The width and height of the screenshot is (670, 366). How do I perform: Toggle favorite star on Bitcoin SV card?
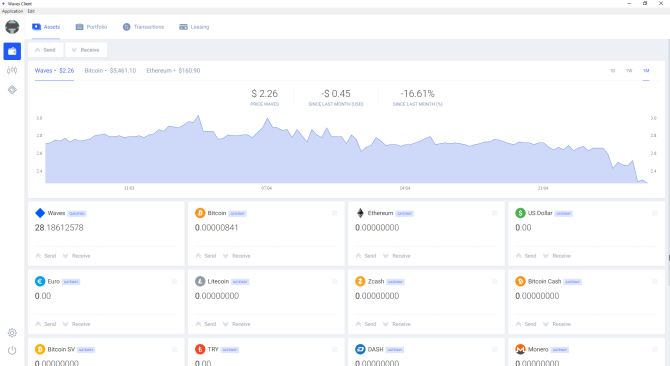[174, 349]
